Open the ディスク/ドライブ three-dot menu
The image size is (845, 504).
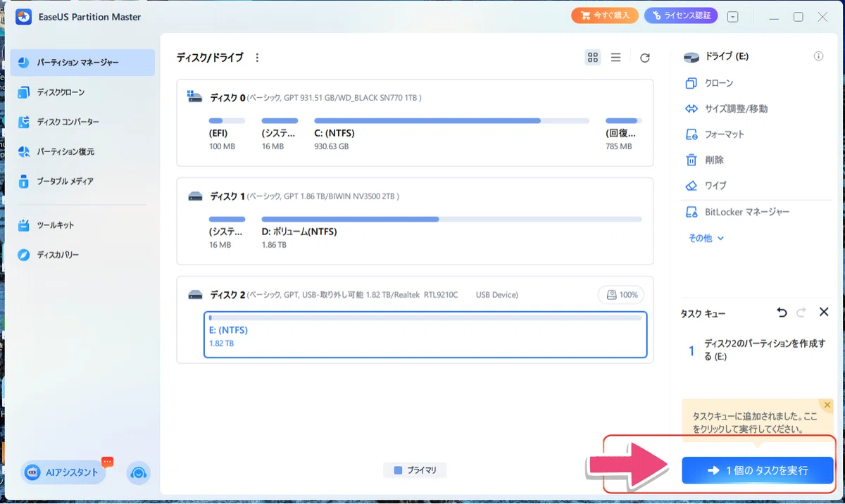(257, 58)
